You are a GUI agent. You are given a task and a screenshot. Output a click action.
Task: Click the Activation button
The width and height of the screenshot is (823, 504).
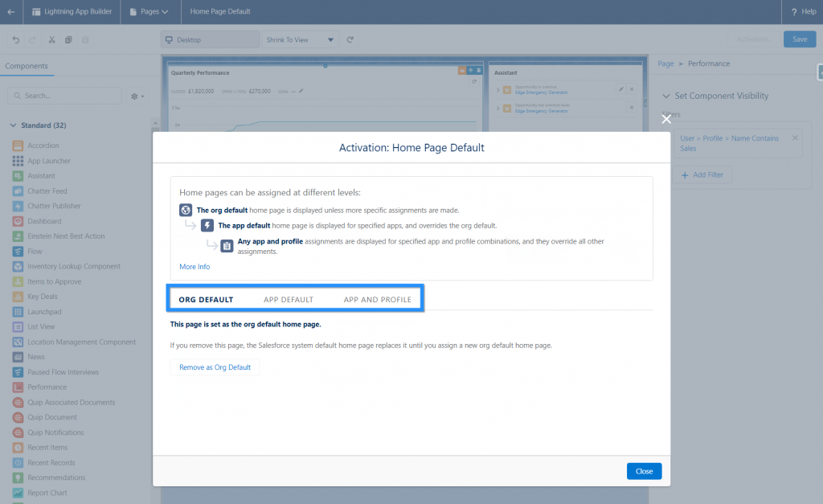click(x=754, y=39)
